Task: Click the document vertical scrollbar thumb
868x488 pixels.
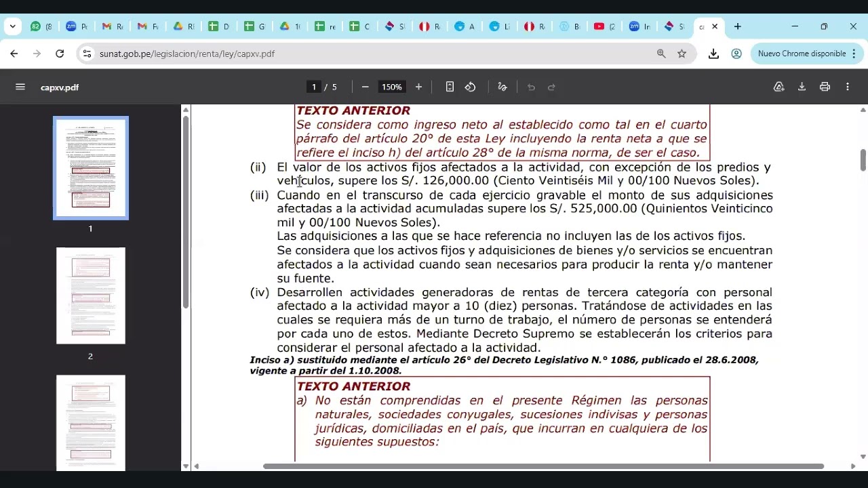Action: [863, 160]
